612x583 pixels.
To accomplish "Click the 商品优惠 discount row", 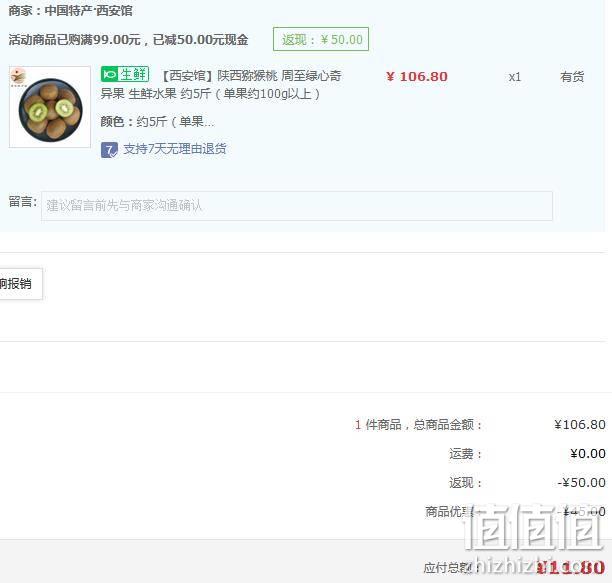I will tap(515, 511).
